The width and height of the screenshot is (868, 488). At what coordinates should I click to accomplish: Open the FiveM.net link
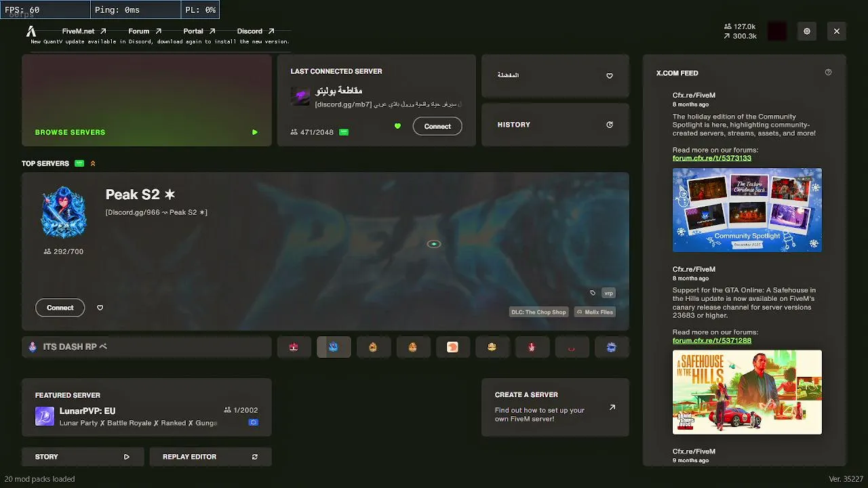pyautogui.click(x=84, y=31)
